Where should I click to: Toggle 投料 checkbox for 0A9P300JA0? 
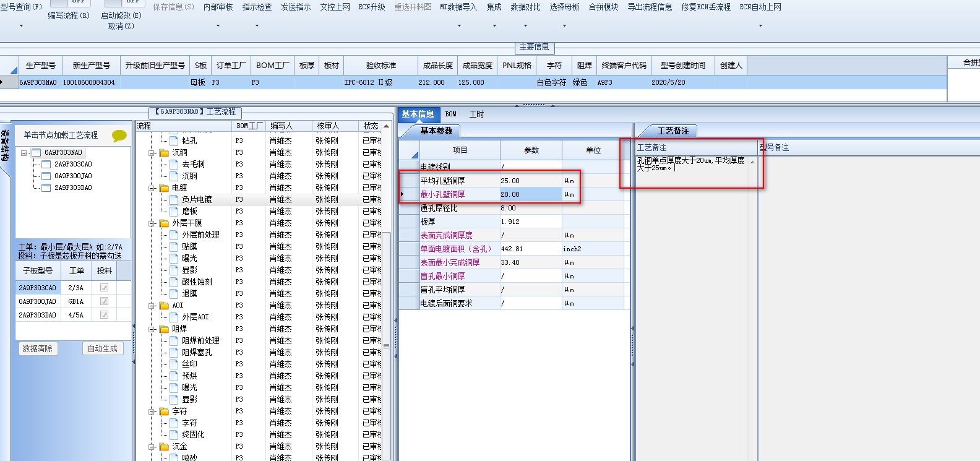[x=104, y=301]
